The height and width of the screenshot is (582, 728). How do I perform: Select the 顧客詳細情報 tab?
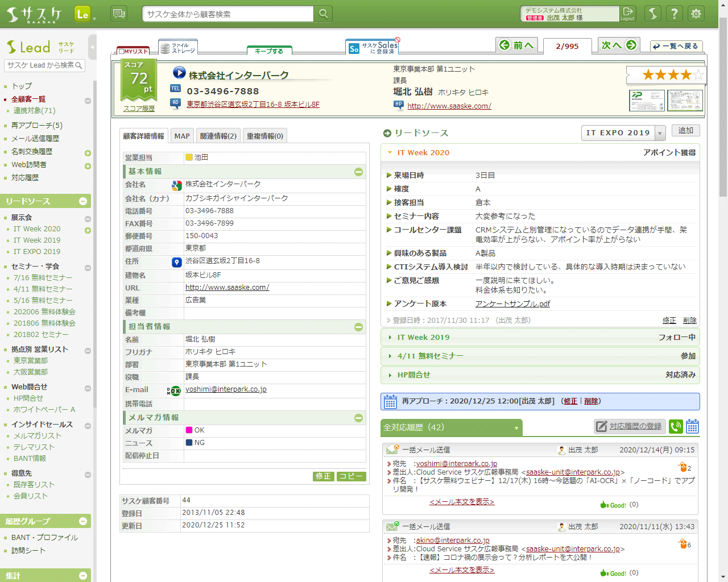(x=144, y=136)
